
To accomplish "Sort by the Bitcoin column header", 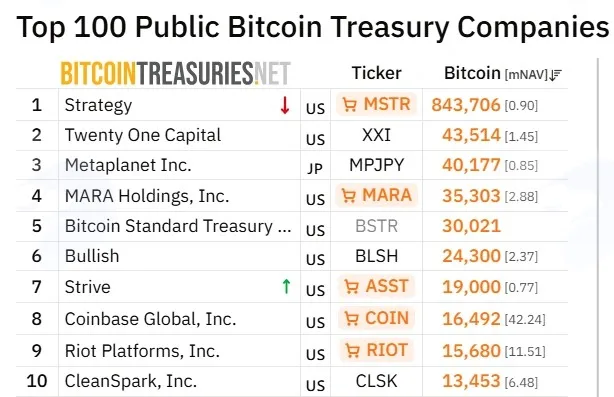I will coord(472,73).
